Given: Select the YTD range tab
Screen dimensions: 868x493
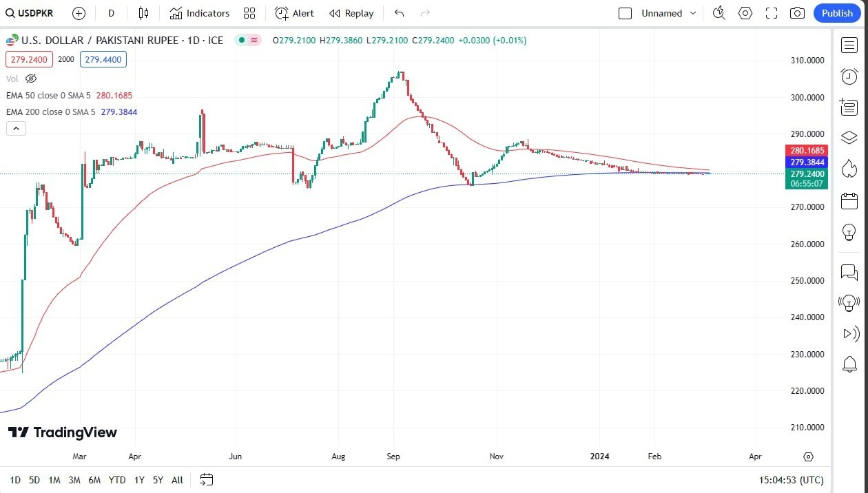Looking at the screenshot, I should (116, 480).
